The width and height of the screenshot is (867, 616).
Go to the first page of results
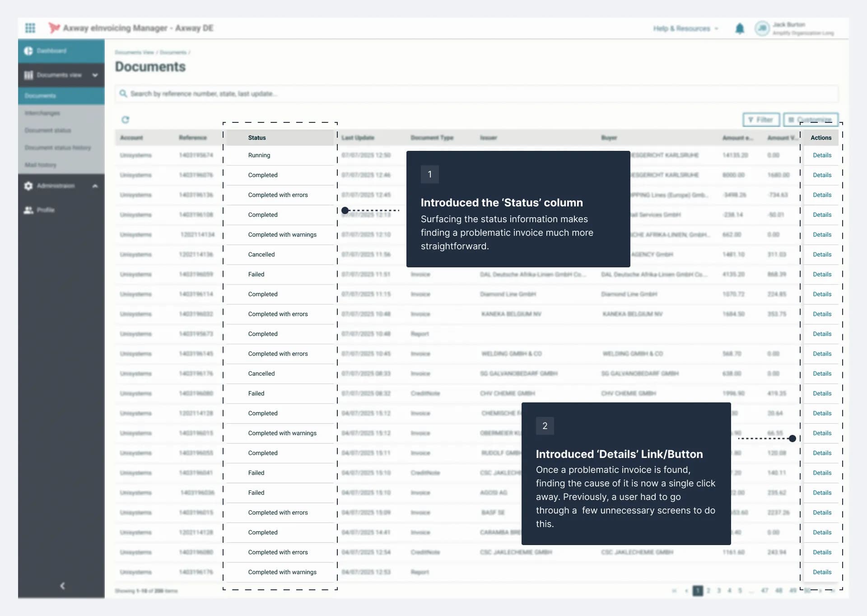pos(675,591)
